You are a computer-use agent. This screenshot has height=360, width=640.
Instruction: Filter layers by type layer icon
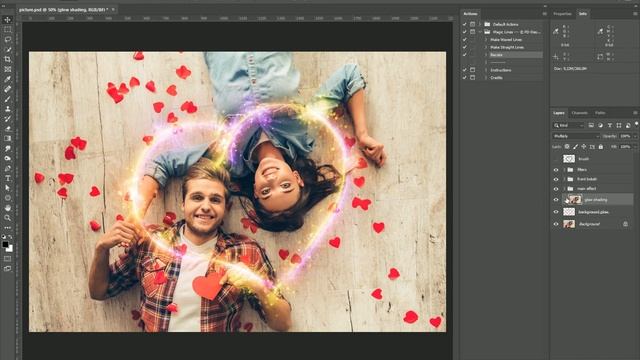(x=610, y=125)
